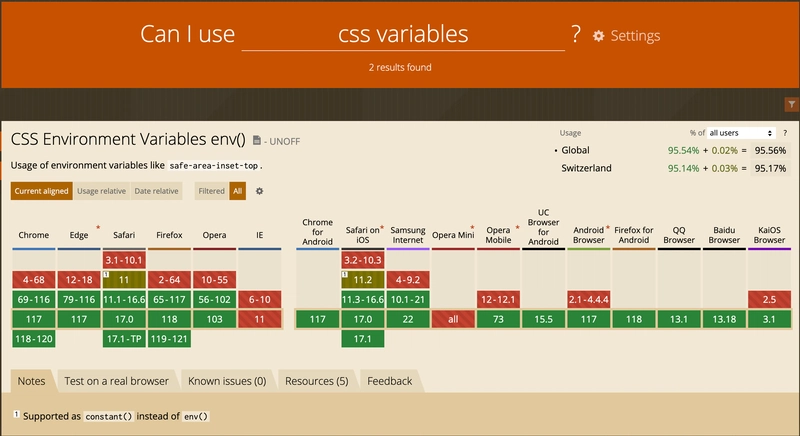Open the Known issues (0) tab
Screen dimensions: 800x436
(227, 381)
